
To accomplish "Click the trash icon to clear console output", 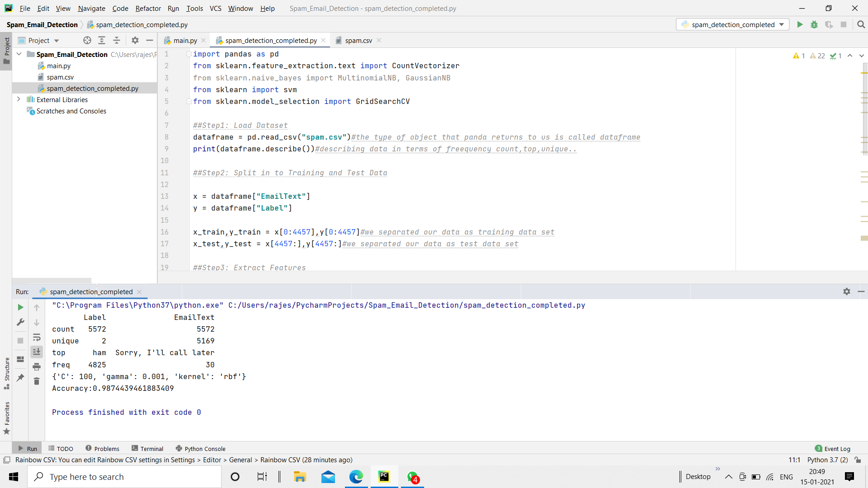I will click(x=37, y=381).
